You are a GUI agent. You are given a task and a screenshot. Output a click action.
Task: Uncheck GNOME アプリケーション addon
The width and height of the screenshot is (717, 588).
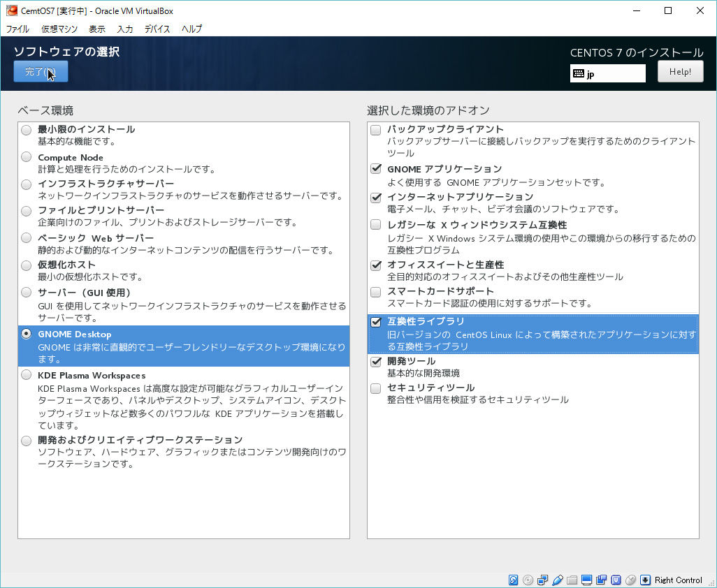(376, 168)
